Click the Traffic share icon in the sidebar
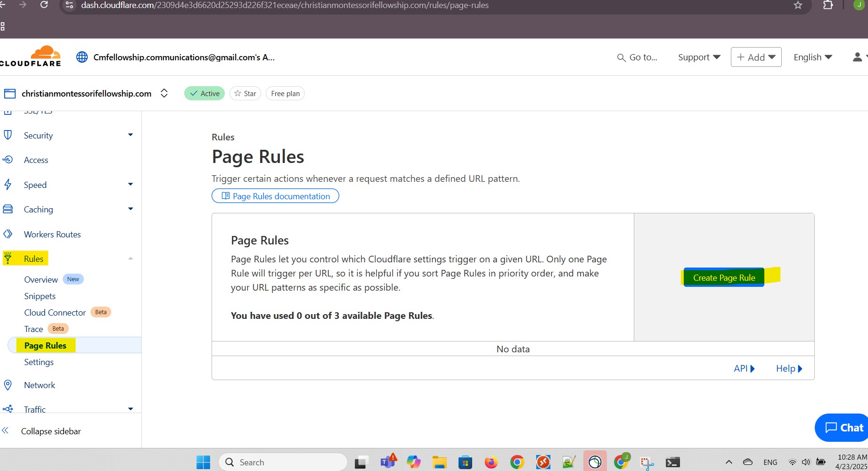Viewport: 868px width, 471px height. coord(8,409)
